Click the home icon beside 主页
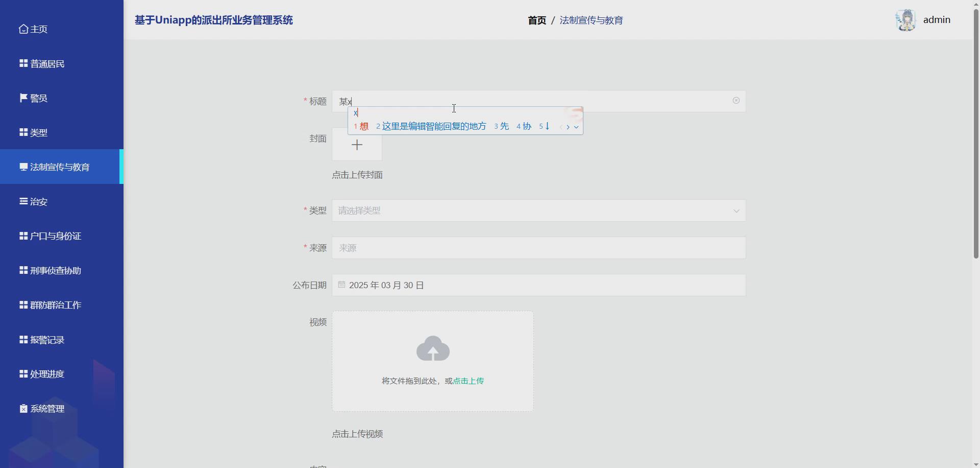The width and height of the screenshot is (980, 468). click(x=22, y=29)
